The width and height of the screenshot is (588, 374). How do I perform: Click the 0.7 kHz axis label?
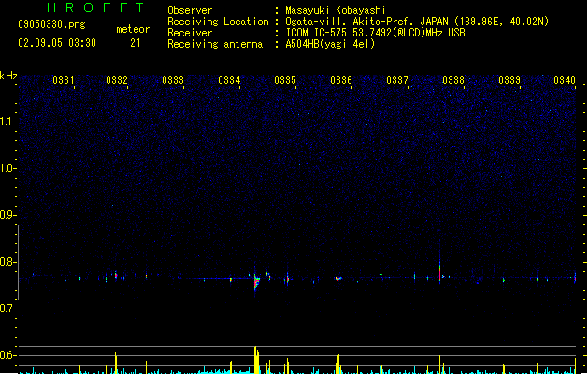tap(7, 309)
